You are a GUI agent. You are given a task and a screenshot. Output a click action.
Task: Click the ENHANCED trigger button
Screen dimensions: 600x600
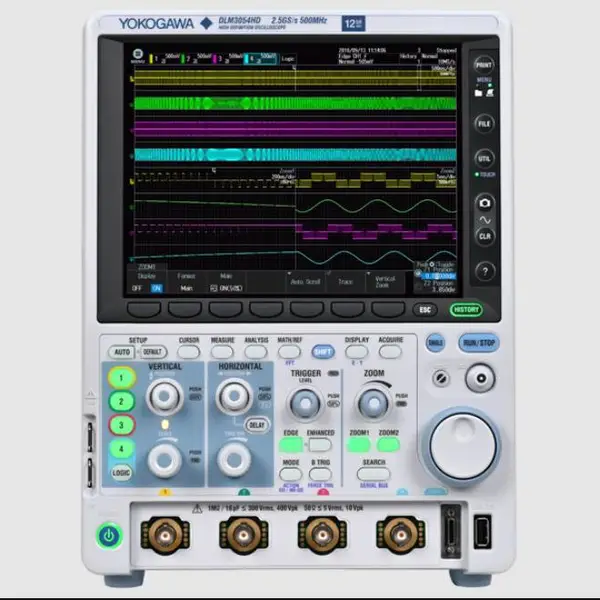(x=320, y=445)
